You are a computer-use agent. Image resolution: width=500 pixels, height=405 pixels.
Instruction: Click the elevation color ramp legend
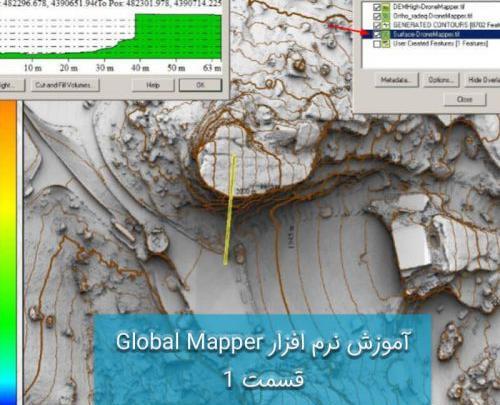(x=8, y=253)
